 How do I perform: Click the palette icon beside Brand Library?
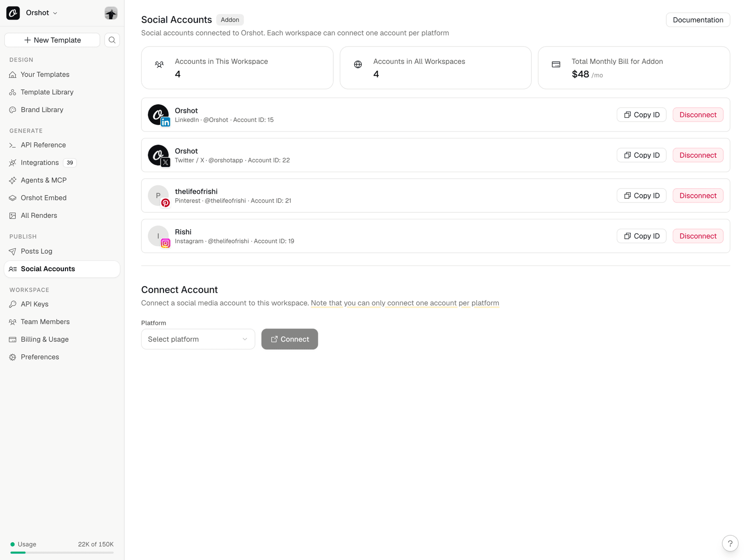(13, 110)
